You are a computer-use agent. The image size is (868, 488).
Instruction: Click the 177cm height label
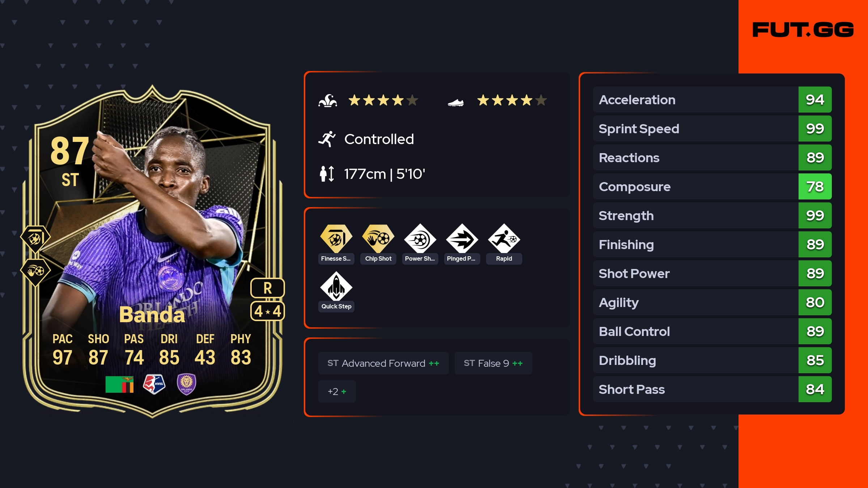click(x=384, y=174)
